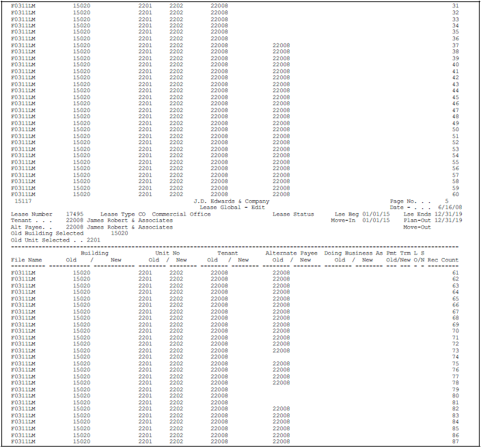481x448 pixels.
Task: Click record count 80
Action: (x=456, y=395)
